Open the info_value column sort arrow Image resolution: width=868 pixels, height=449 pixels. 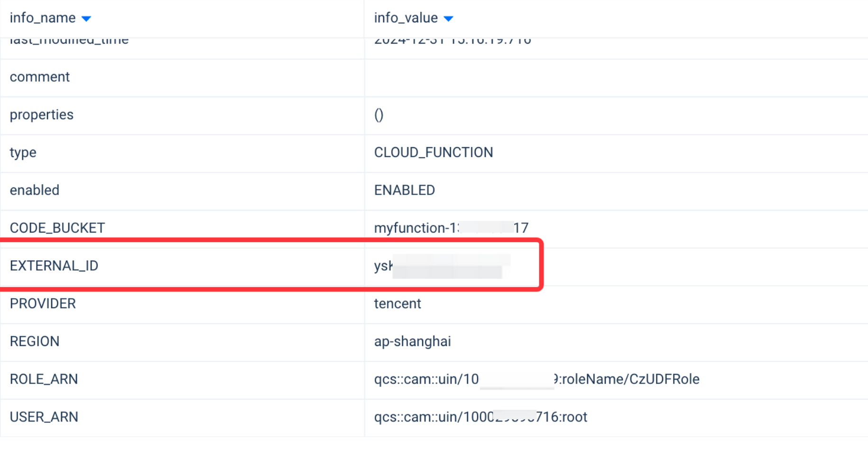point(448,19)
